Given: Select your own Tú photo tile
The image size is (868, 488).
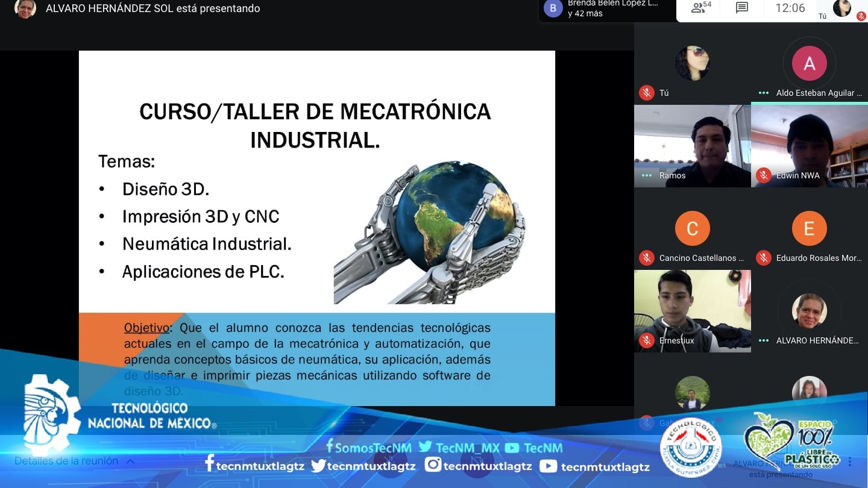Looking at the screenshot, I should (693, 63).
